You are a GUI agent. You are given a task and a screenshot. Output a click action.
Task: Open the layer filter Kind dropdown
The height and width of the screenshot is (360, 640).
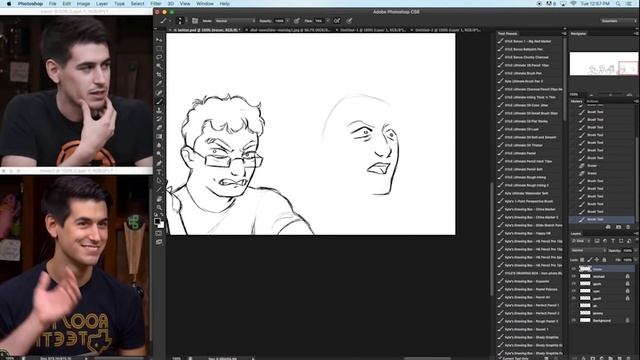coord(581,241)
